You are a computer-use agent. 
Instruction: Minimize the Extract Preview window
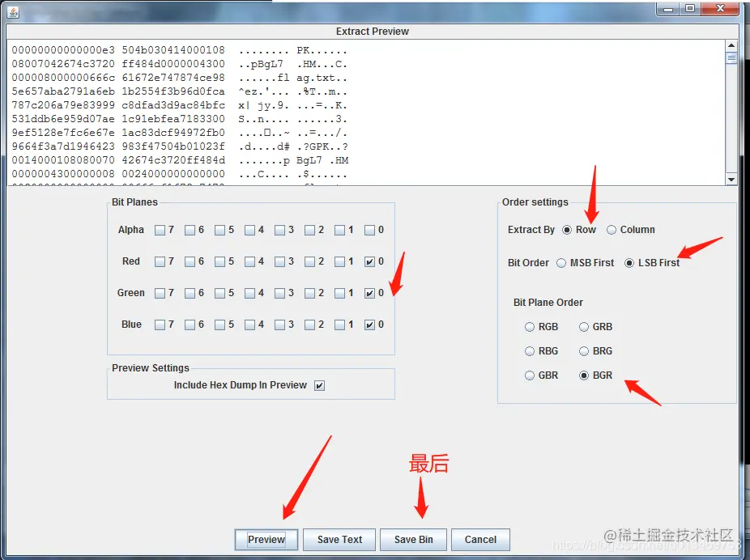pyautogui.click(x=668, y=9)
